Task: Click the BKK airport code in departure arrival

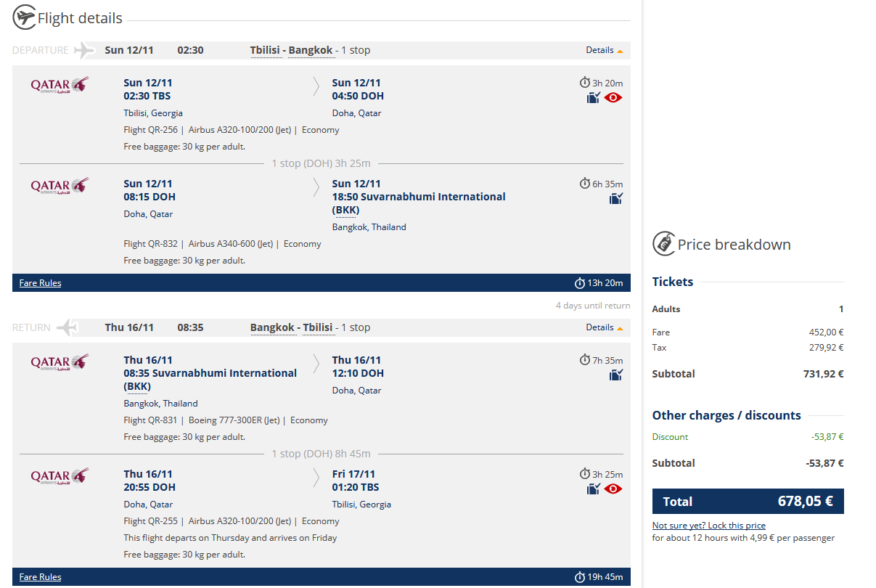Action: [345, 210]
